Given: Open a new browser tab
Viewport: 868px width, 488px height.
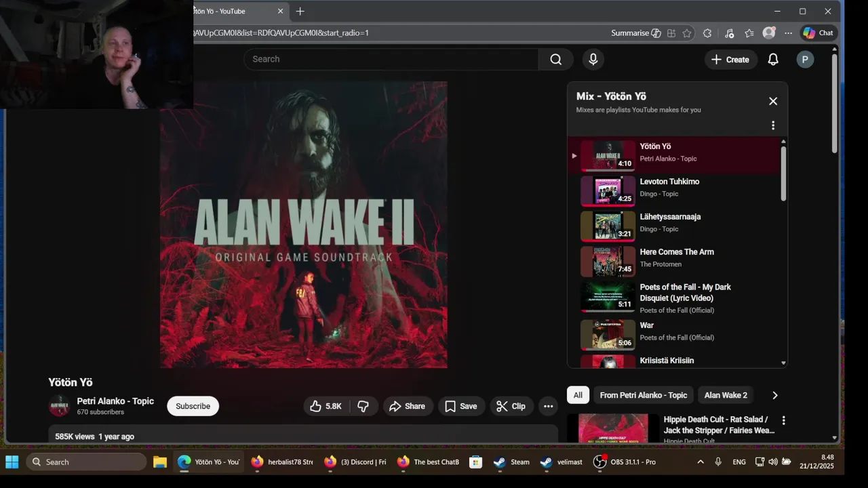Looking at the screenshot, I should pos(300,11).
